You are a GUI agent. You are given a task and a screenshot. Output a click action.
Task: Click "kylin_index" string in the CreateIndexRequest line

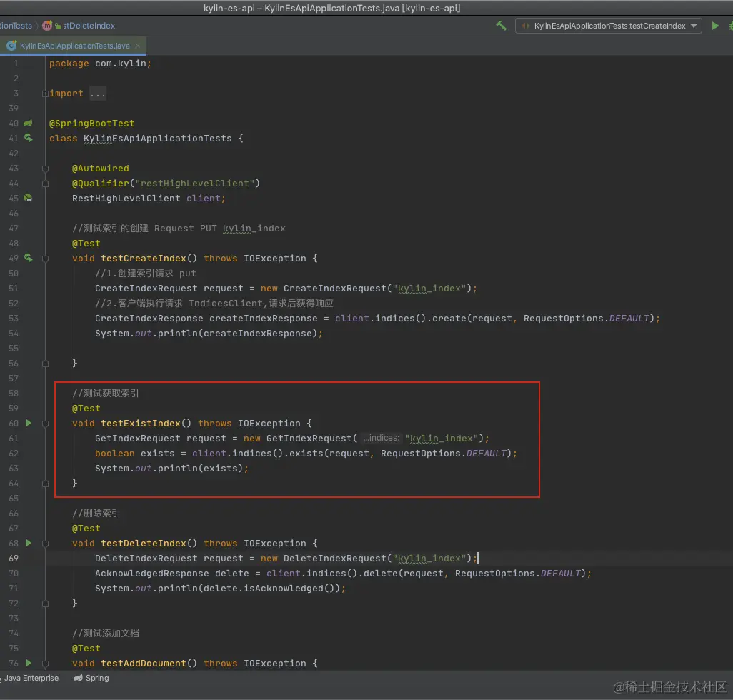click(429, 289)
